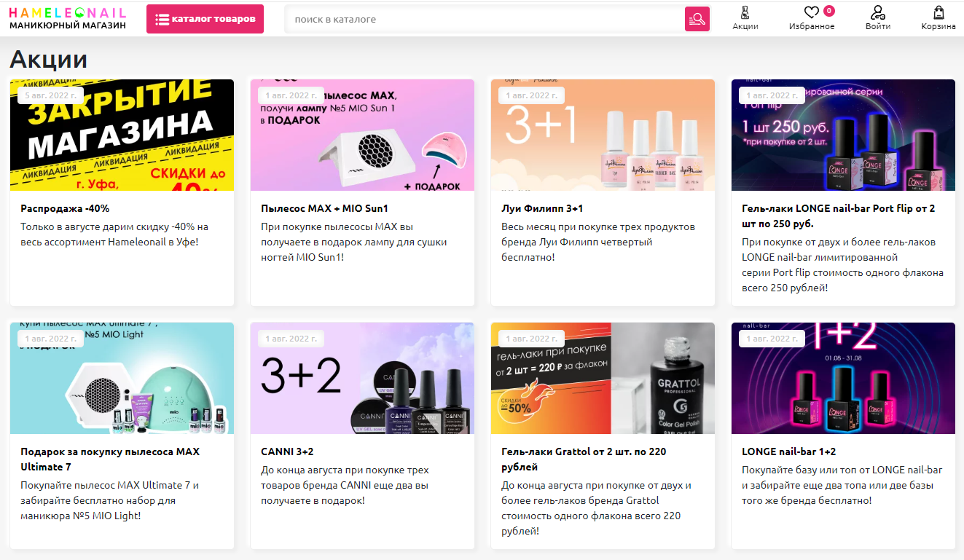Open the Распродажа -40% title link
Image resolution: width=964 pixels, height=560 pixels.
pos(65,208)
